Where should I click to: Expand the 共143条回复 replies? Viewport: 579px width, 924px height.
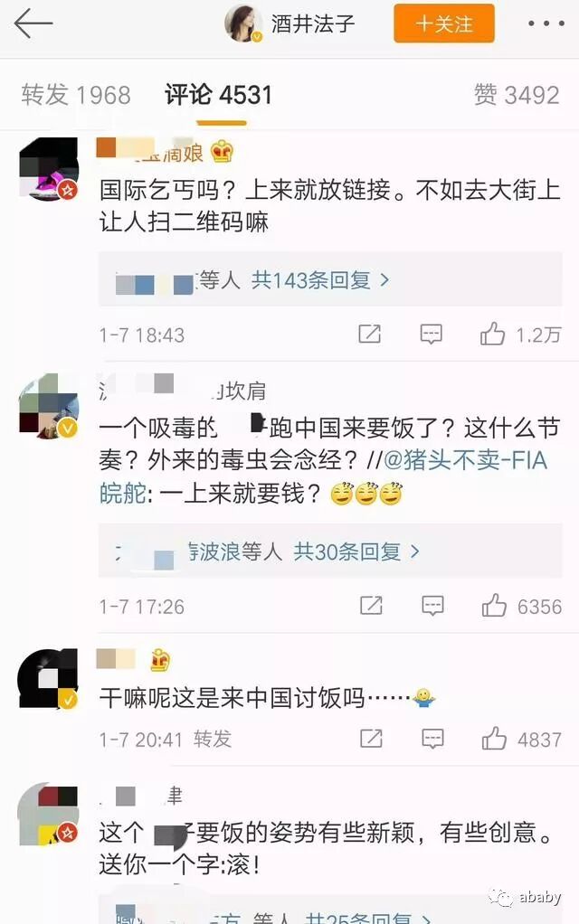tap(321, 280)
